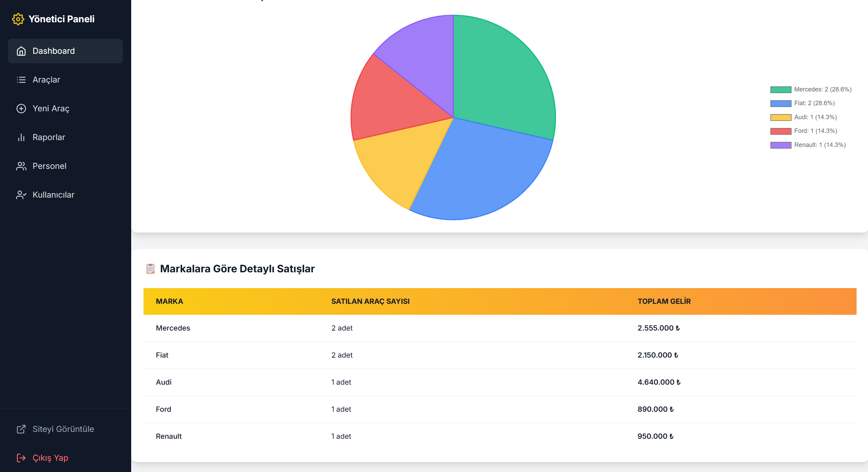Click the clipboard icon beside Markalara Göre heading

click(150, 269)
